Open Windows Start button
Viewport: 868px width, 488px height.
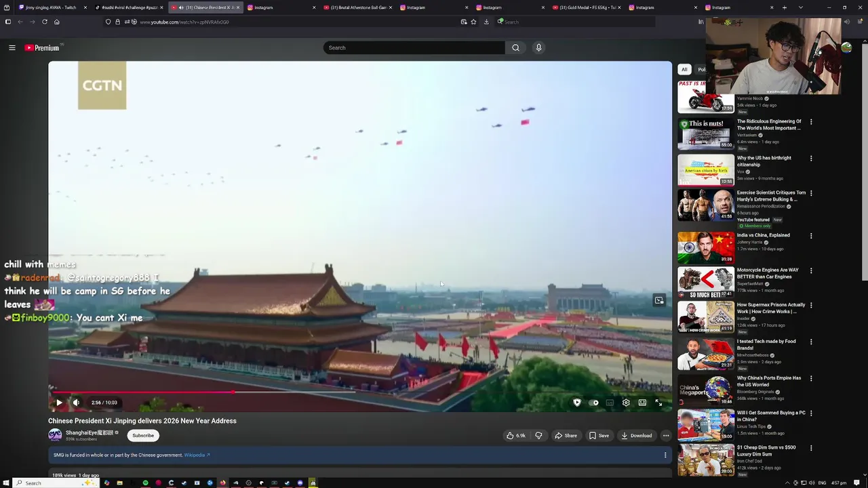(5, 483)
